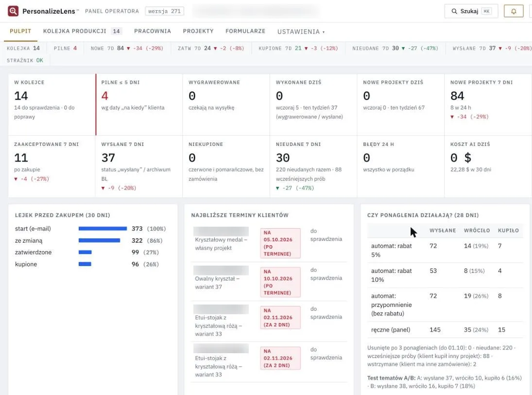Click the NA 05.10.2026 overdue deadline badge
Image resolution: width=532 pixels, height=395 pixels.
tap(280, 243)
